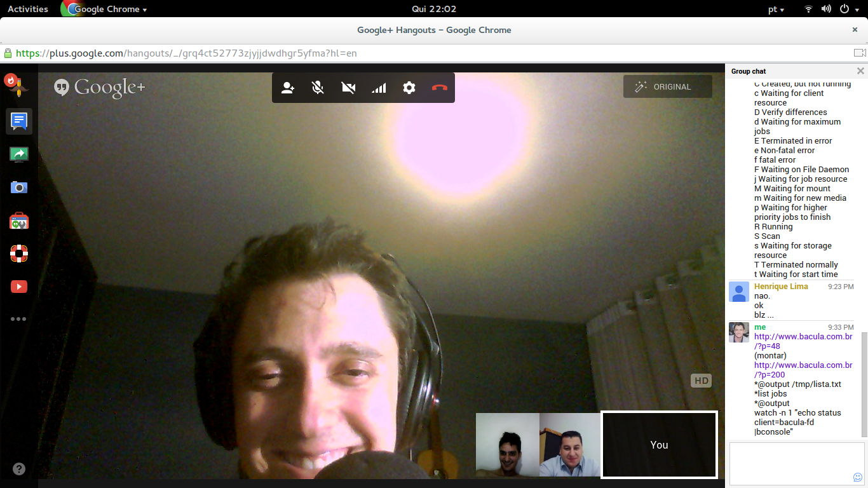Open the bacula.com.br ?p=48 link
This screenshot has width=868, height=488.
coord(803,341)
